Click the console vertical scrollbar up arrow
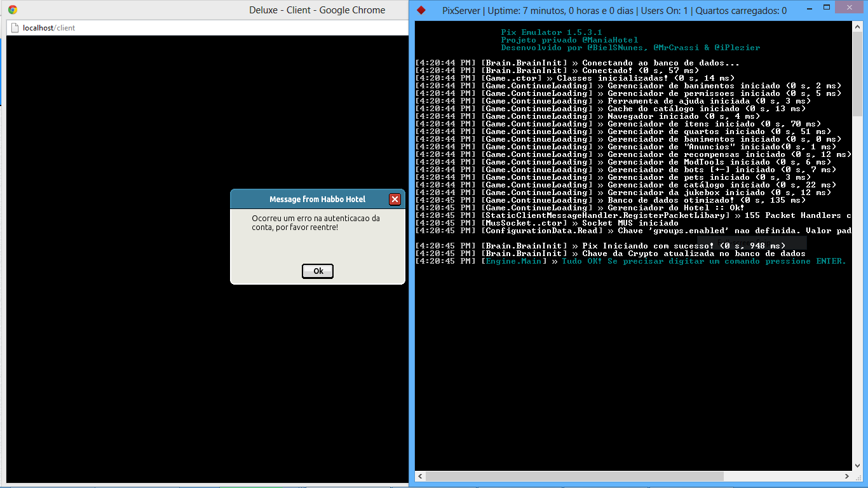Viewport: 868px width, 488px height. 857,27
